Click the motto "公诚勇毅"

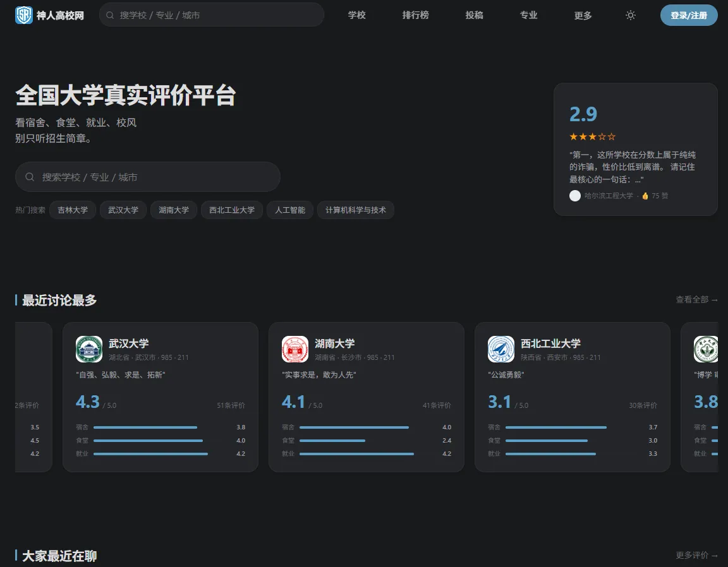point(506,374)
